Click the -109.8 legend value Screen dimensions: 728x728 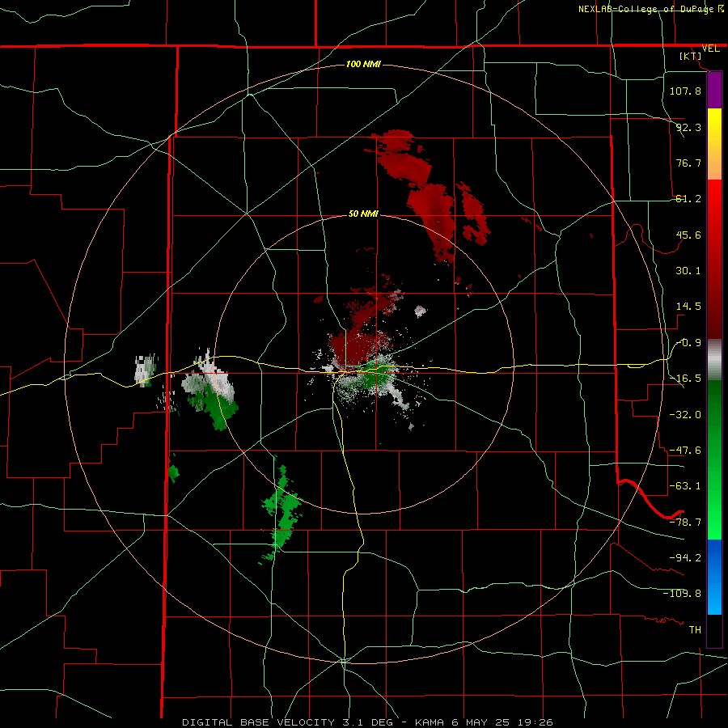click(682, 594)
